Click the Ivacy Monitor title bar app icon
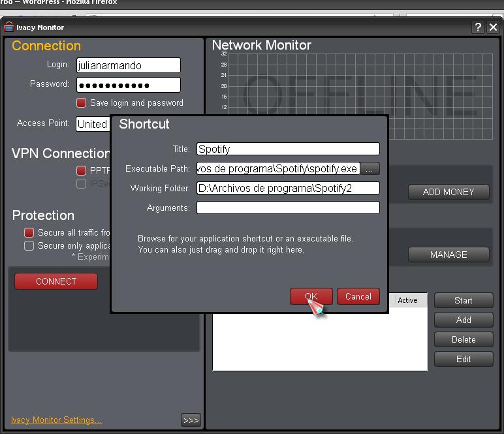The height and width of the screenshot is (434, 504). 8,27
